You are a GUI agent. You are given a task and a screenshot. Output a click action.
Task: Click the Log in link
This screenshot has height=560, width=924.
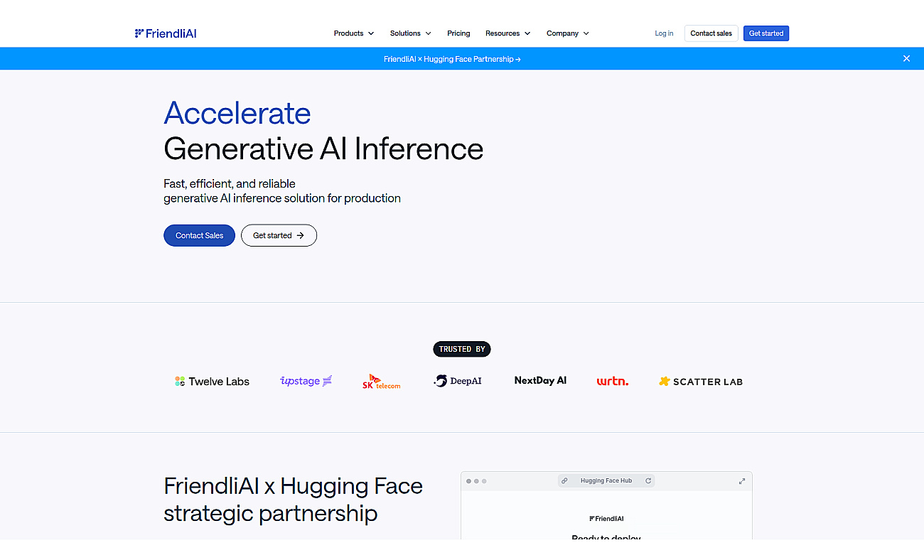(664, 33)
